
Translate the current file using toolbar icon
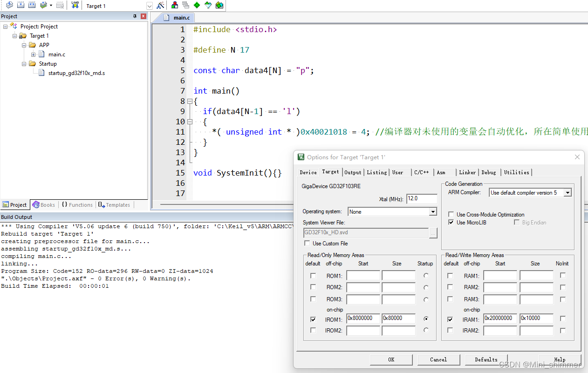click(10, 6)
